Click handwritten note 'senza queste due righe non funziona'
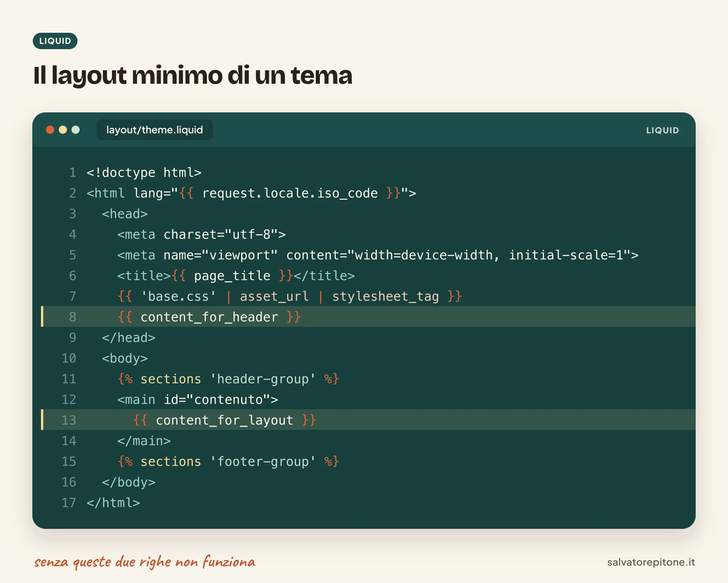This screenshot has height=583, width=728. pos(145,562)
